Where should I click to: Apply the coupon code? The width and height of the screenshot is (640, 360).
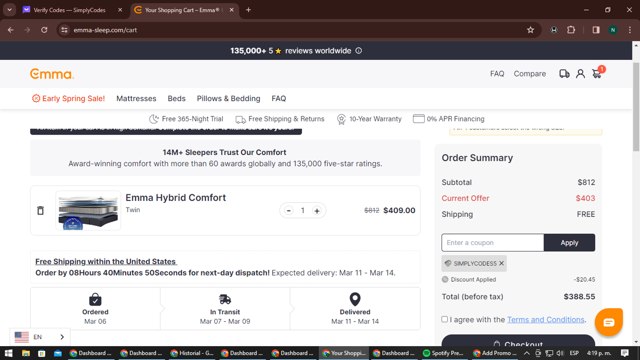tap(569, 242)
